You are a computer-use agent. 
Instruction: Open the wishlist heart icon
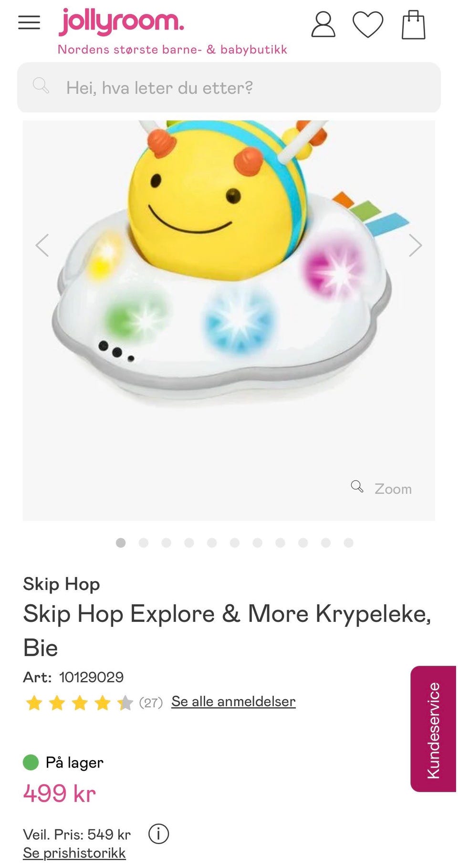(x=368, y=24)
